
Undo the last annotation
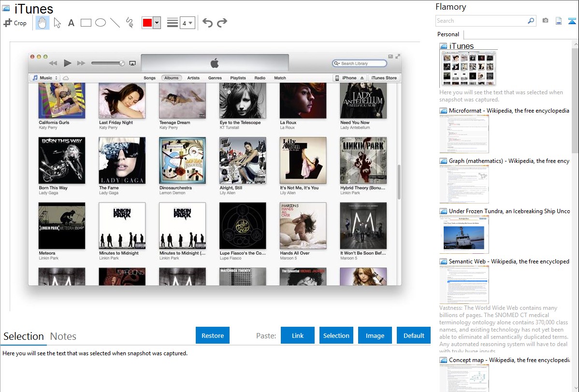pyautogui.click(x=207, y=23)
